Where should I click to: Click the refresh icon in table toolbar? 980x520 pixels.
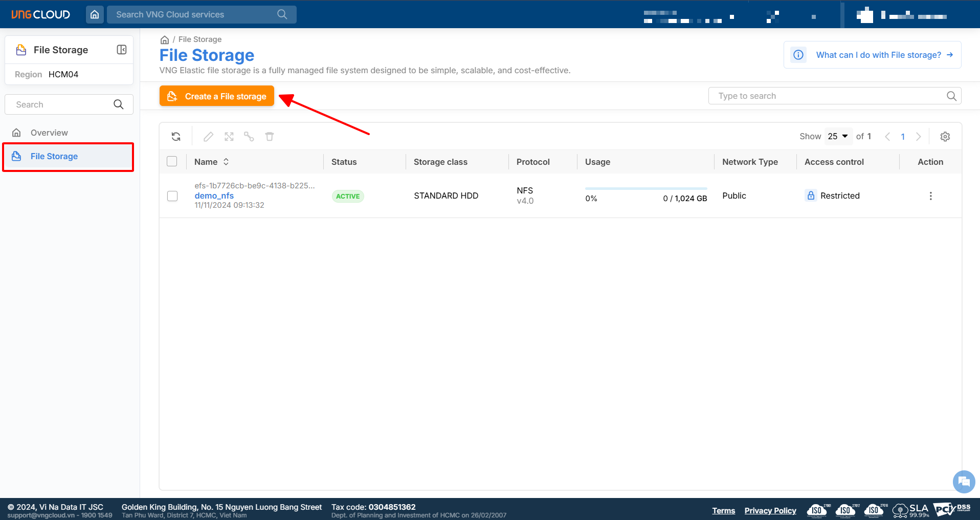pos(176,137)
